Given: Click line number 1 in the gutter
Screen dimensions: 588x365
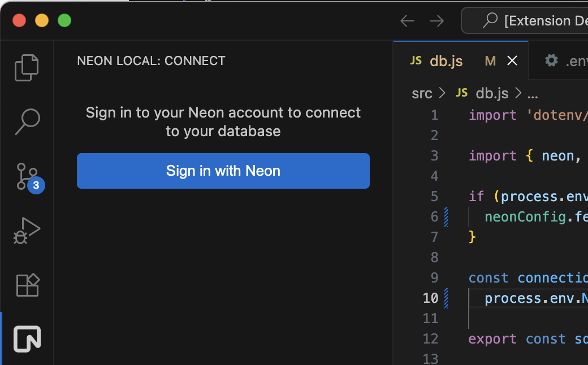Looking at the screenshot, I should [x=434, y=115].
